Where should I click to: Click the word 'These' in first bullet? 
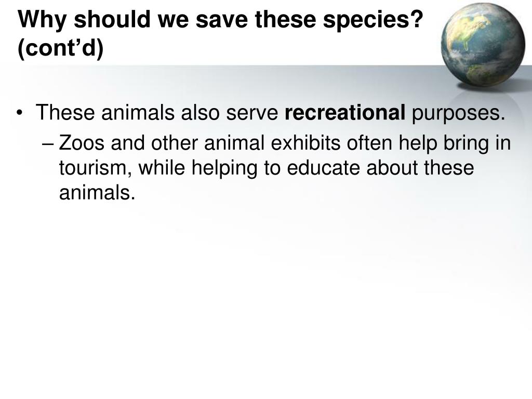65,113
